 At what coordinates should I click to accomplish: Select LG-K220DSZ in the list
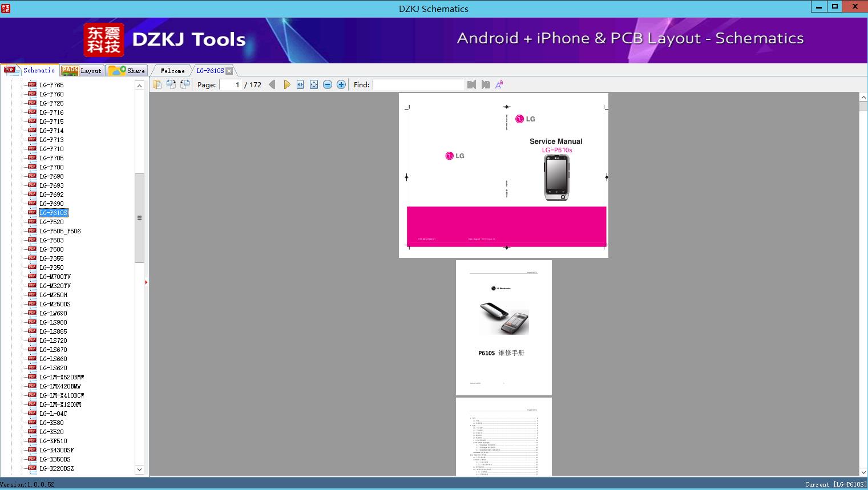(56, 468)
